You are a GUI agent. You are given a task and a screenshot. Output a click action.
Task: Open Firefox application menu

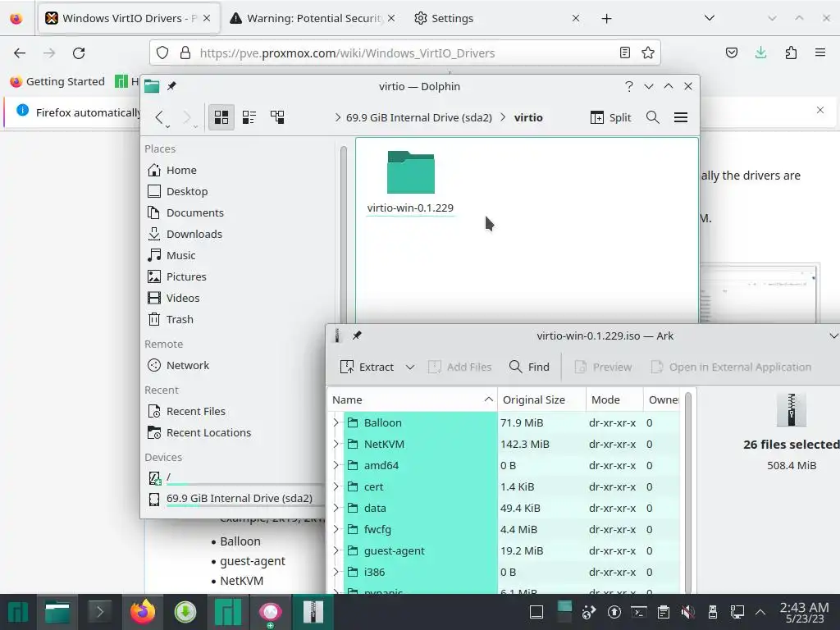[820, 52]
